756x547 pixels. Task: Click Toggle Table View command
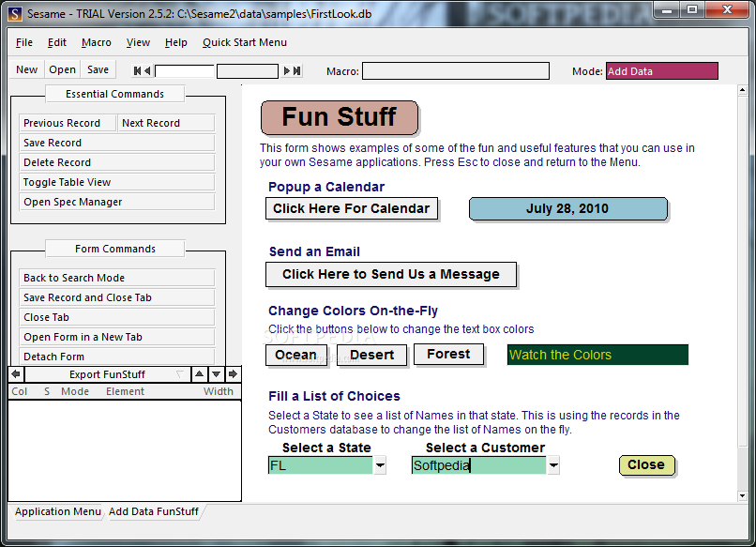coord(116,182)
